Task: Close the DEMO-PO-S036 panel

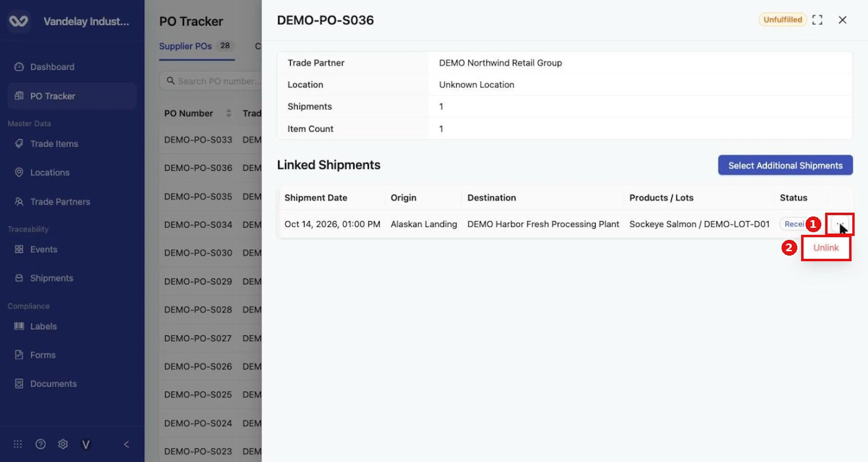Action: 842,20
